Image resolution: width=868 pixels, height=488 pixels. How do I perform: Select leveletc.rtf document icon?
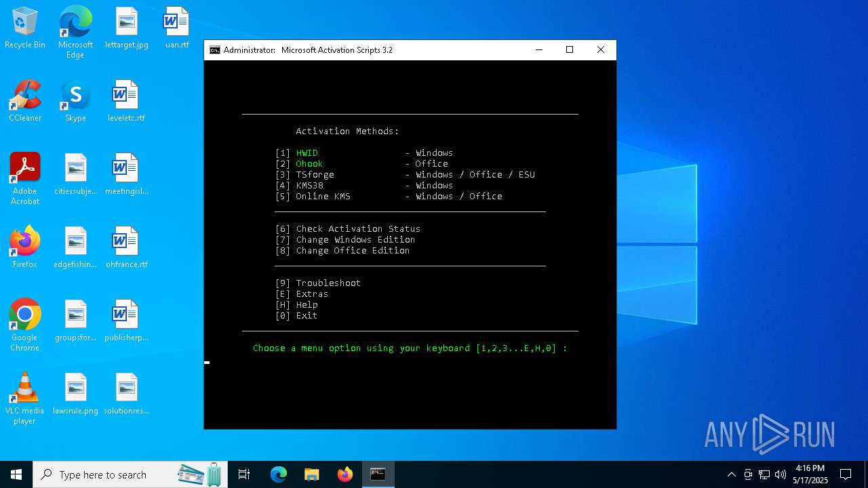click(x=126, y=102)
